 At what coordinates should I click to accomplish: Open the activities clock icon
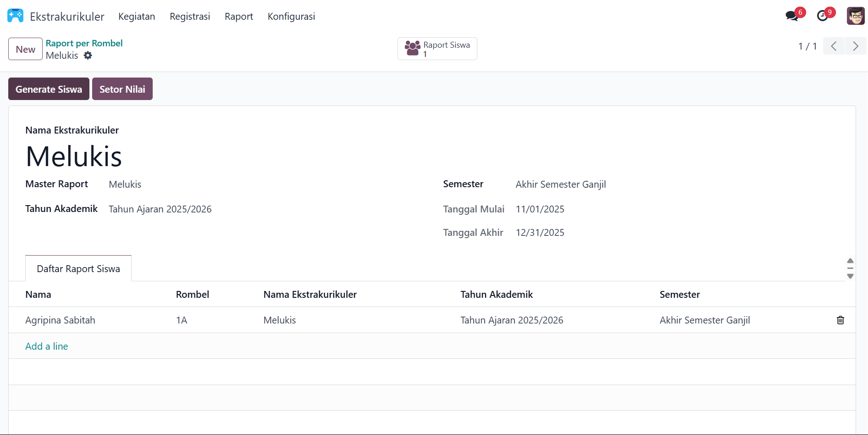point(823,16)
